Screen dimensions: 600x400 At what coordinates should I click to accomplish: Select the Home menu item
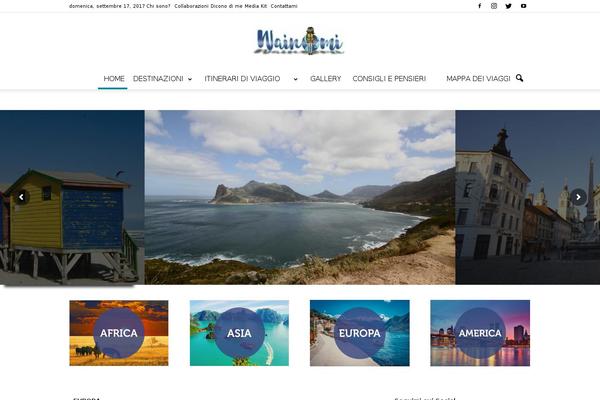114,78
